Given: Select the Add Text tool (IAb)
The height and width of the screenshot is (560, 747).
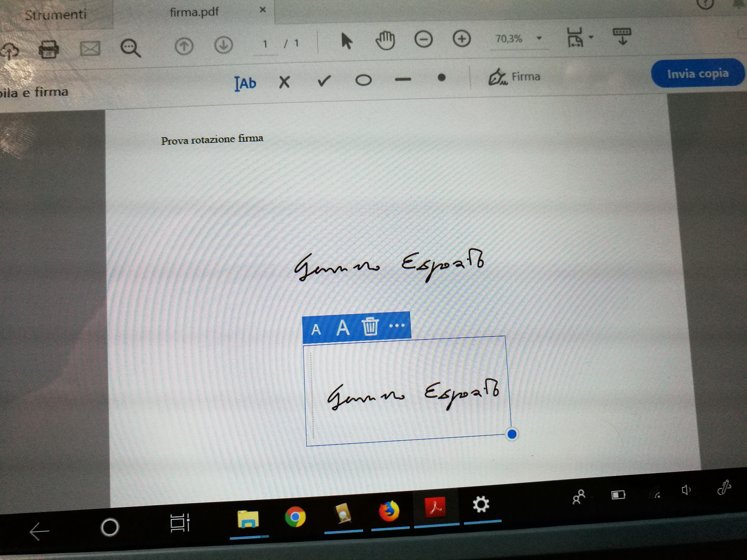Looking at the screenshot, I should (245, 83).
